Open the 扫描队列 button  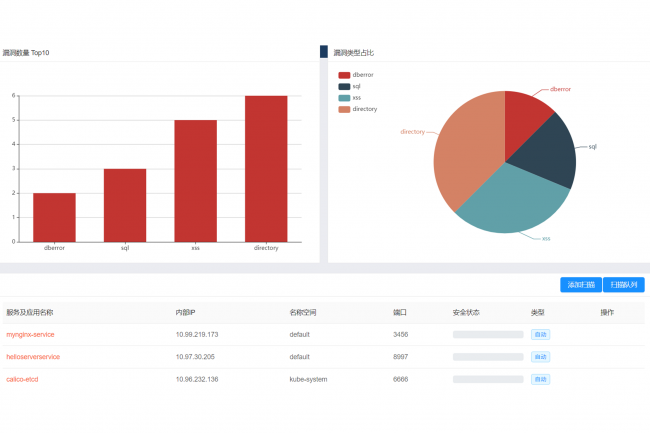[x=624, y=285]
